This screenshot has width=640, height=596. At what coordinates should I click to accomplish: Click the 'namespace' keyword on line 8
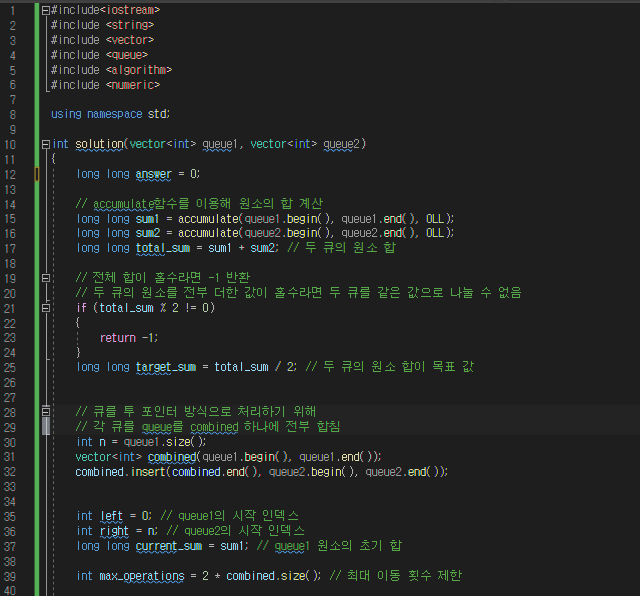[x=115, y=114]
